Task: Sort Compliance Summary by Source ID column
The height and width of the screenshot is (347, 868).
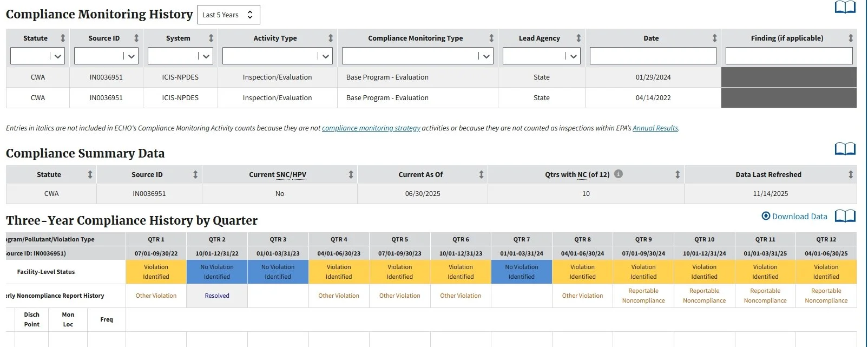Action: click(195, 174)
